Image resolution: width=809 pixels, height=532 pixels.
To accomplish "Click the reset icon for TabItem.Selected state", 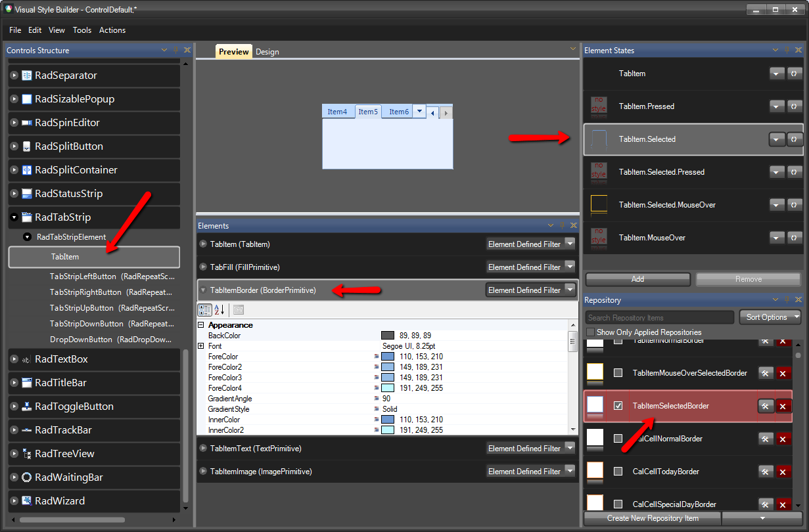I will (x=794, y=139).
